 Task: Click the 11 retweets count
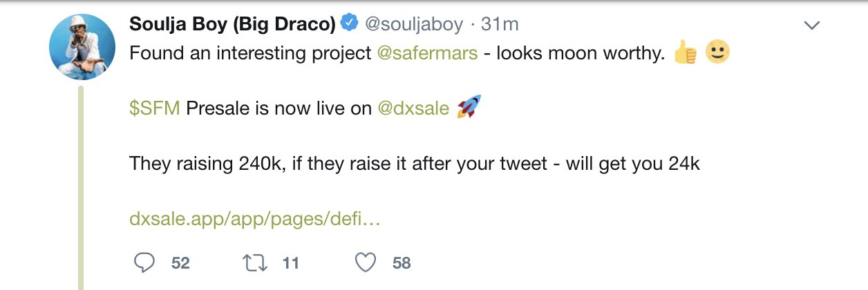[290, 262]
